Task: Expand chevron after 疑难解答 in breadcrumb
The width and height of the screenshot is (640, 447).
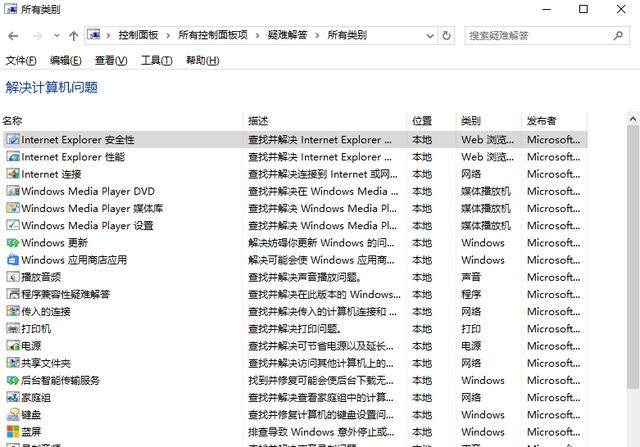Action: [317, 36]
